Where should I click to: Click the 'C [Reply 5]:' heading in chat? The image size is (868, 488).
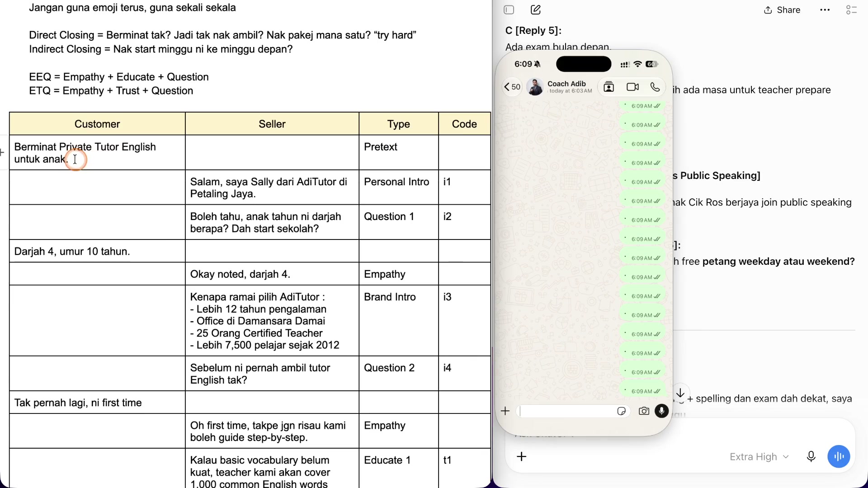click(533, 30)
